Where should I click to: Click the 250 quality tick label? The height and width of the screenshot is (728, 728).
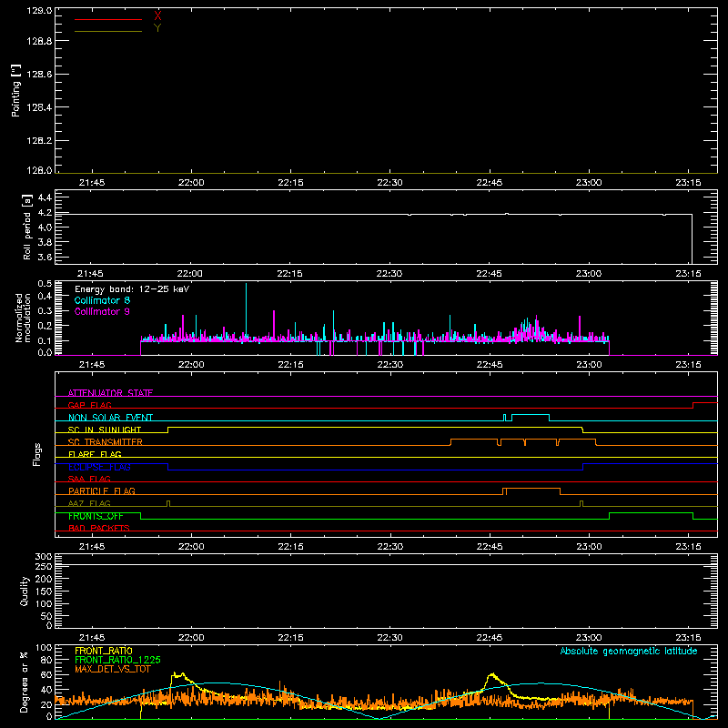click(44, 566)
